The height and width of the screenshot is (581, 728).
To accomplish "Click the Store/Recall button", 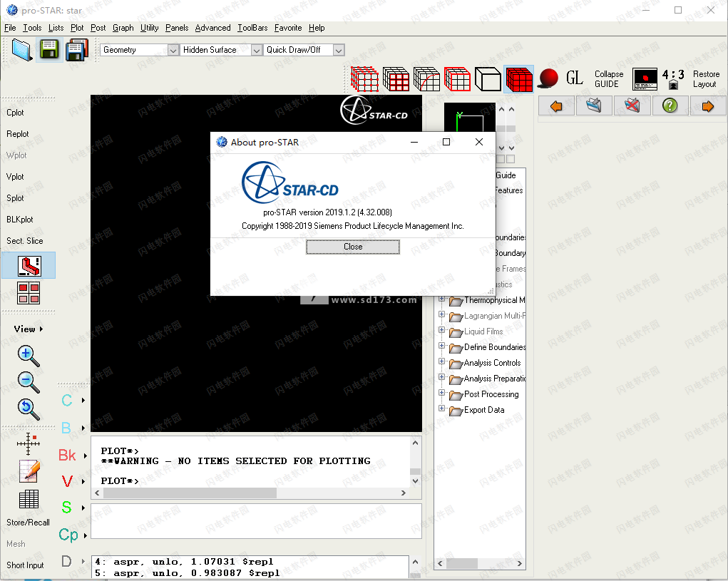I will click(28, 523).
